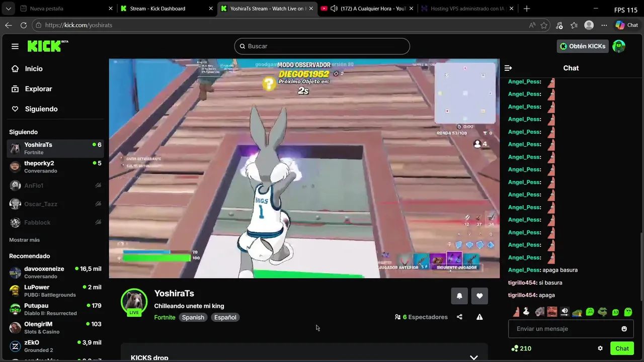
Task: Open the user profile avatar menu
Action: tap(619, 46)
